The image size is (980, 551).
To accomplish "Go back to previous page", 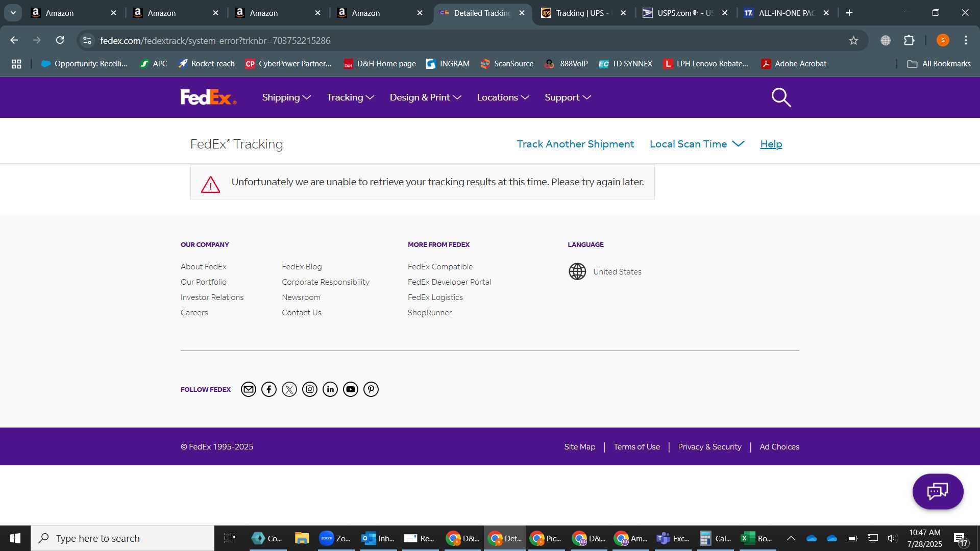I will click(x=14, y=40).
